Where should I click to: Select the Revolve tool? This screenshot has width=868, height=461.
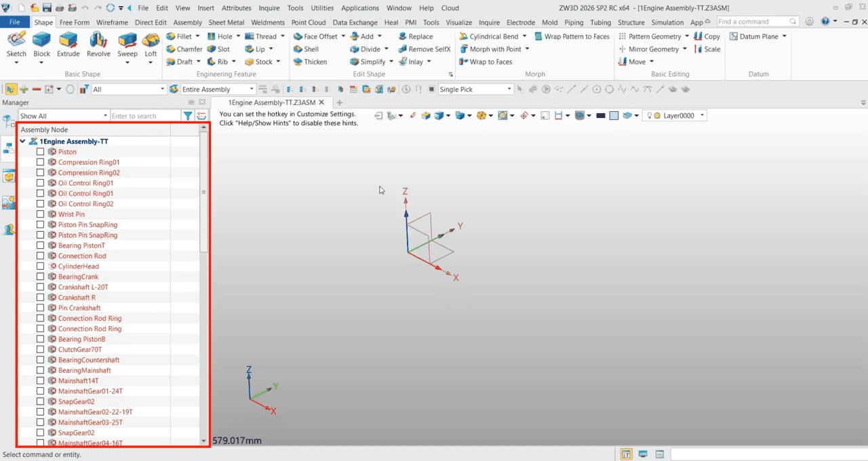(x=98, y=45)
